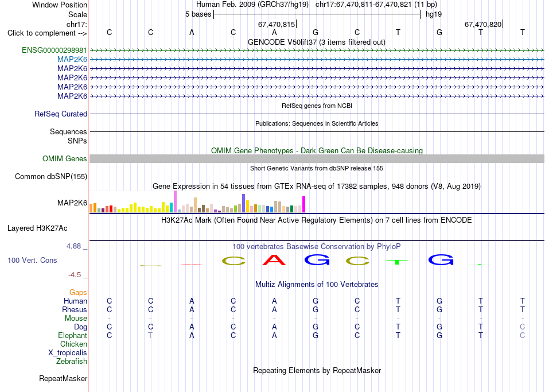Click the gray OMIM Genes bar
The height and width of the screenshot is (392, 545).
click(317, 158)
